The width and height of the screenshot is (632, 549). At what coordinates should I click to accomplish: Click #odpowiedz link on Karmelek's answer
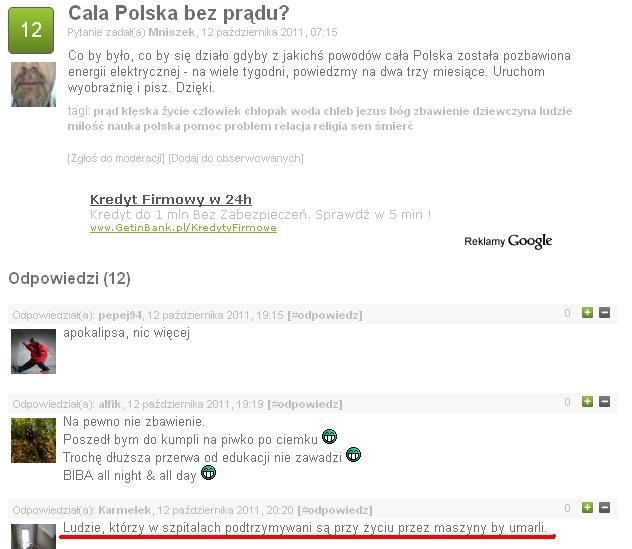(x=335, y=510)
